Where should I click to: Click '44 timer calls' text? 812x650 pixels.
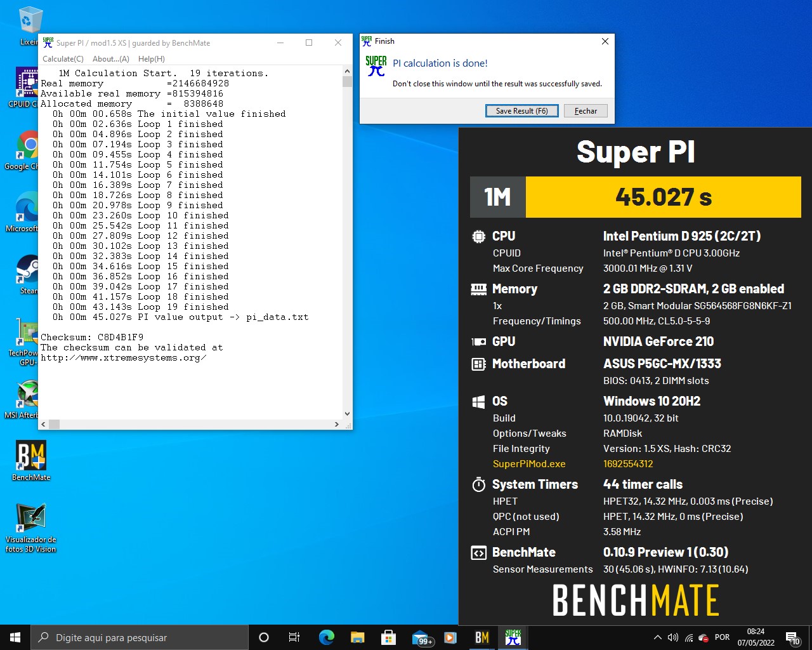643,484
